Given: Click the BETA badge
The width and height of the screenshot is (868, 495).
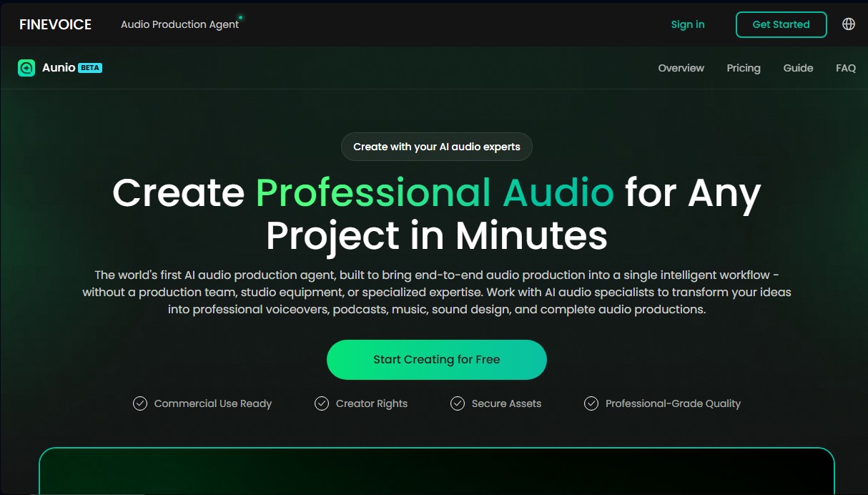Looking at the screenshot, I should [x=90, y=68].
